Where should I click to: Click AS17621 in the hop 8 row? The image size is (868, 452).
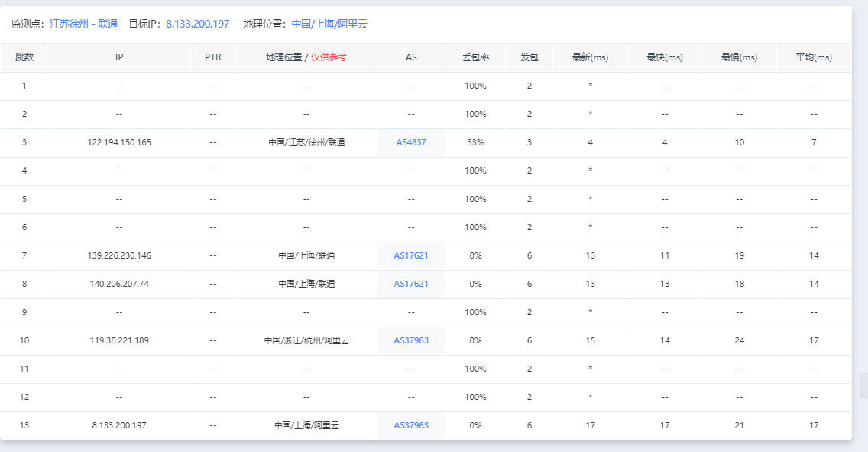(x=411, y=284)
